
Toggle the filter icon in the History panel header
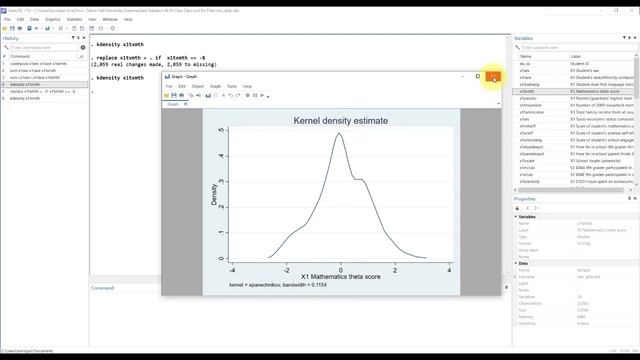tap(73, 38)
